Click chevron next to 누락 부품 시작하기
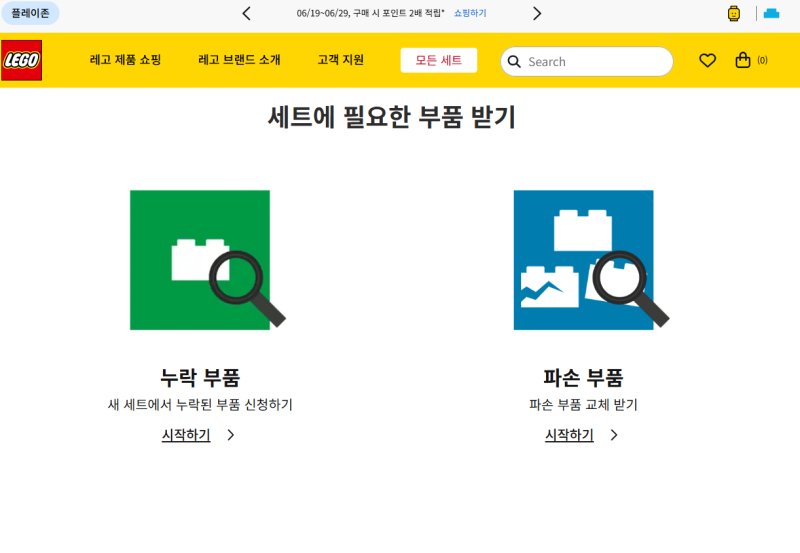 (231, 435)
